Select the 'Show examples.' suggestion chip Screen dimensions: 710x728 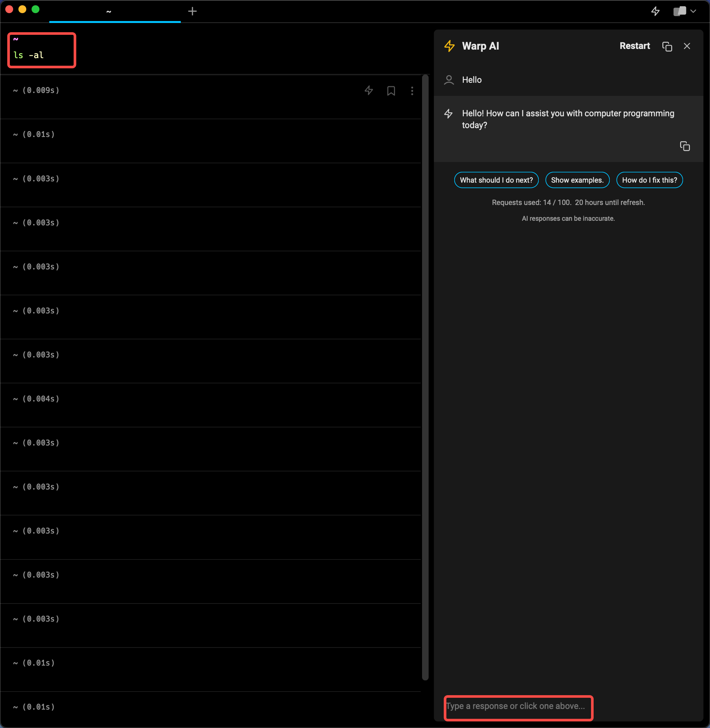tap(577, 180)
